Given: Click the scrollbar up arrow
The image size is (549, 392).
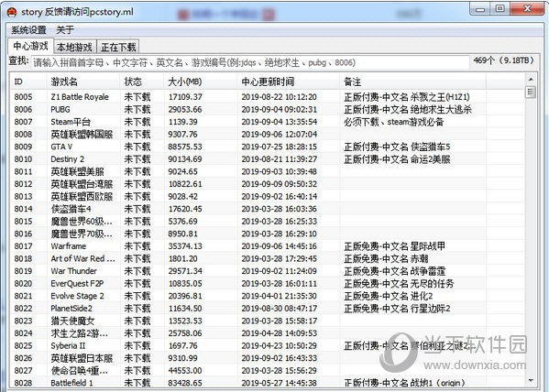Looking at the screenshot, I should click(x=531, y=80).
